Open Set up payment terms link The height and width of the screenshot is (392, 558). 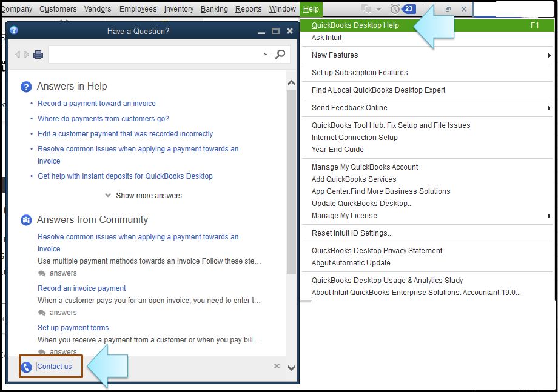[x=73, y=328]
